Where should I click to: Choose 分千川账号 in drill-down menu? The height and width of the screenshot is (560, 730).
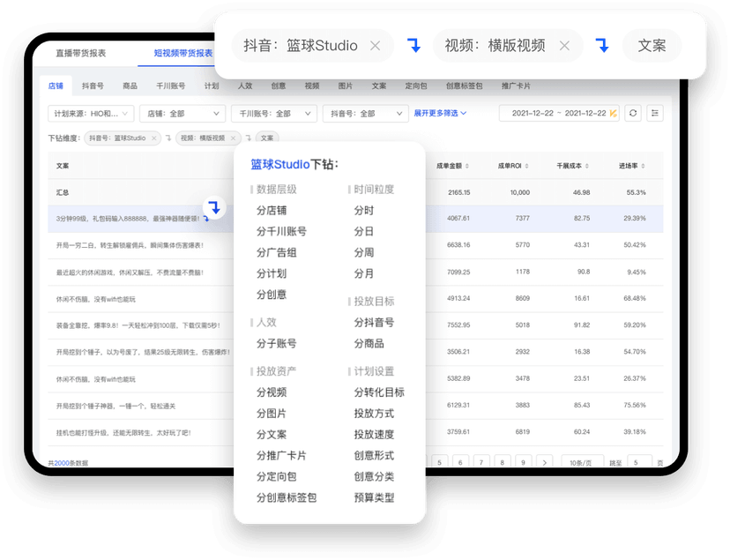click(x=281, y=231)
